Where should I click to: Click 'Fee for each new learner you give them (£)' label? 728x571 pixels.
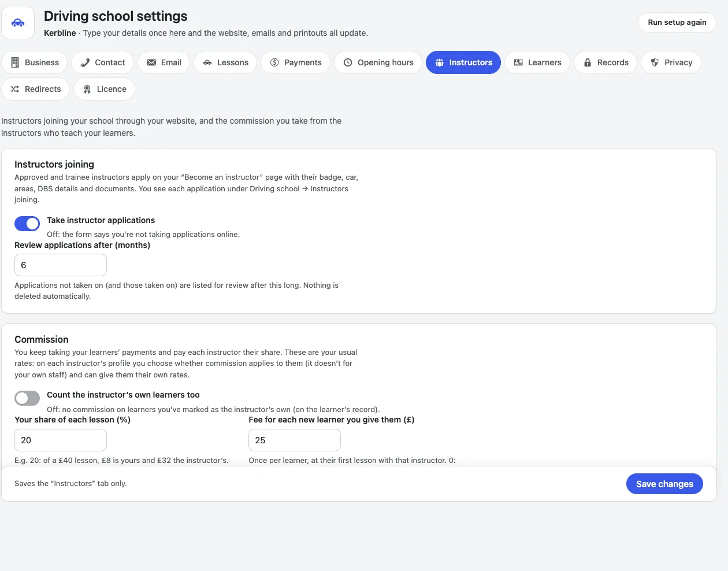(332, 420)
